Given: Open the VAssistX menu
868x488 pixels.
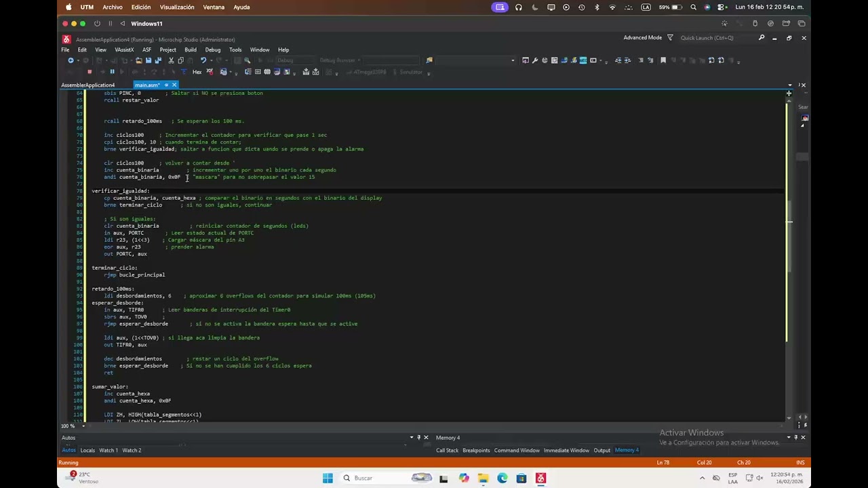Looking at the screenshot, I should coord(124,49).
